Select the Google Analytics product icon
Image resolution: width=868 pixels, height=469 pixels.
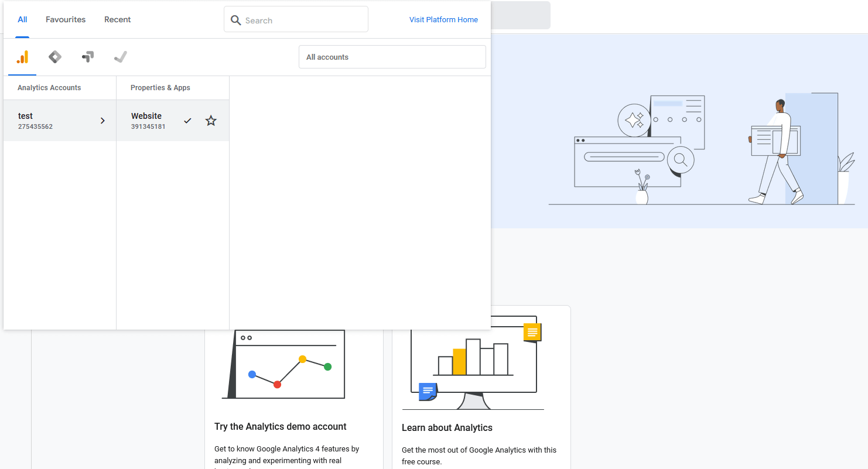(x=22, y=57)
